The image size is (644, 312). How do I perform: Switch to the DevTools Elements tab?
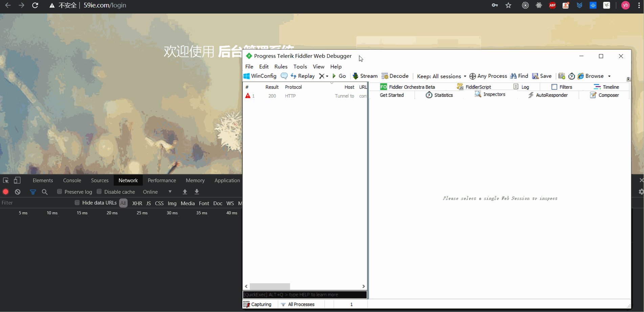(x=43, y=181)
